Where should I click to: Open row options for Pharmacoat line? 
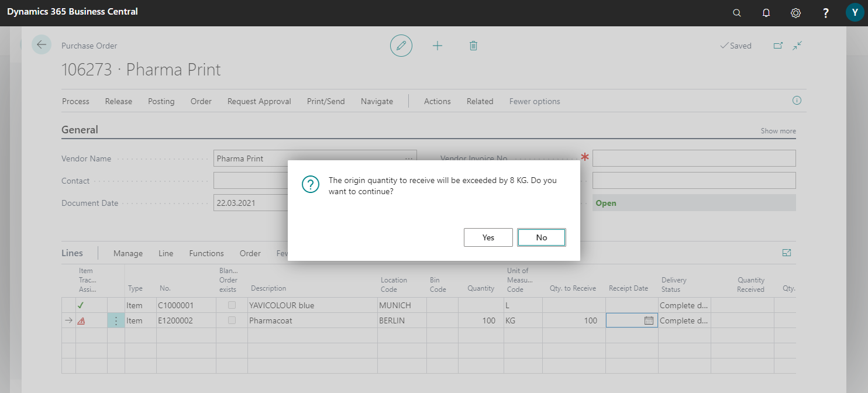[x=116, y=320]
